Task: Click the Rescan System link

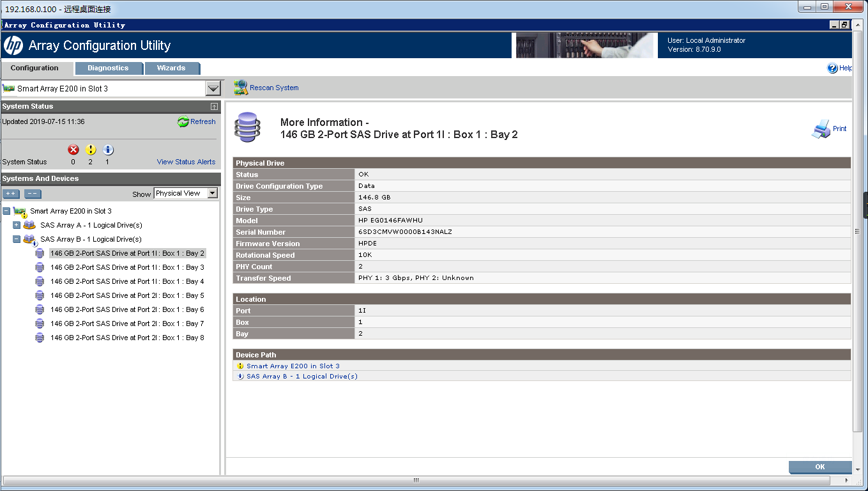Action: tap(274, 88)
